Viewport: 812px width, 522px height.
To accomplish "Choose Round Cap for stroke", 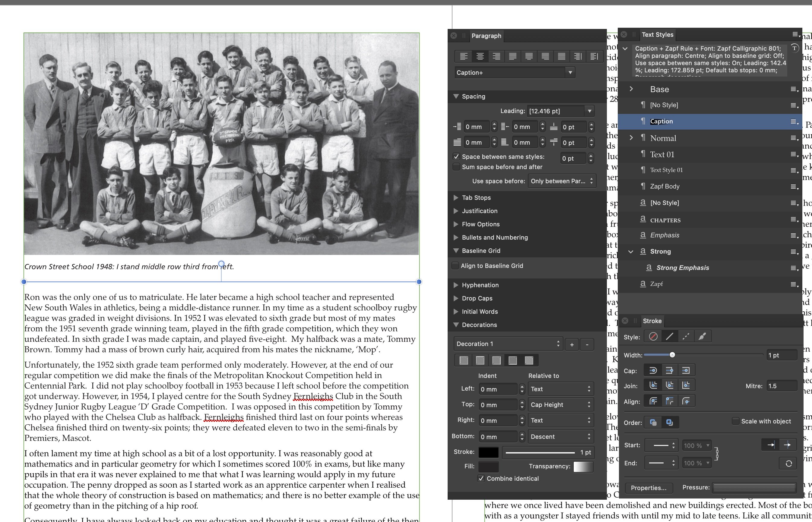I will (653, 370).
